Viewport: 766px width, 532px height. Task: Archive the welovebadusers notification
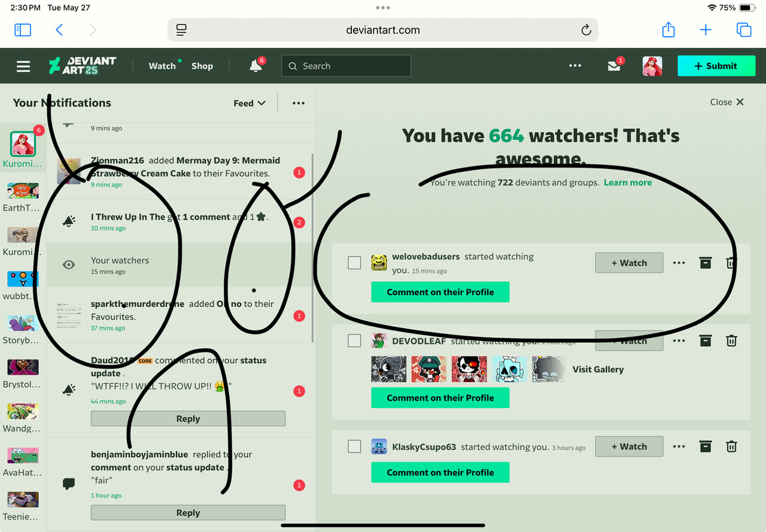[x=706, y=263]
